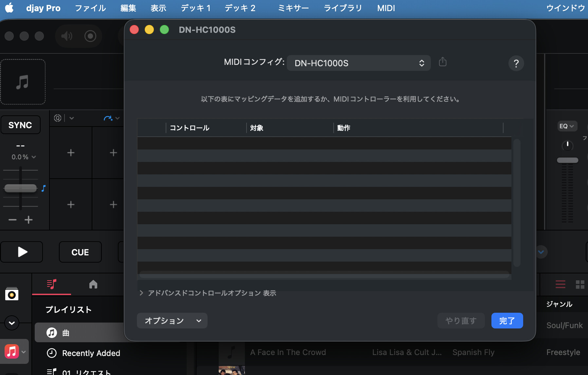588x375 pixels.
Task: Open the MIDI menu in menu bar
Action: coord(386,8)
